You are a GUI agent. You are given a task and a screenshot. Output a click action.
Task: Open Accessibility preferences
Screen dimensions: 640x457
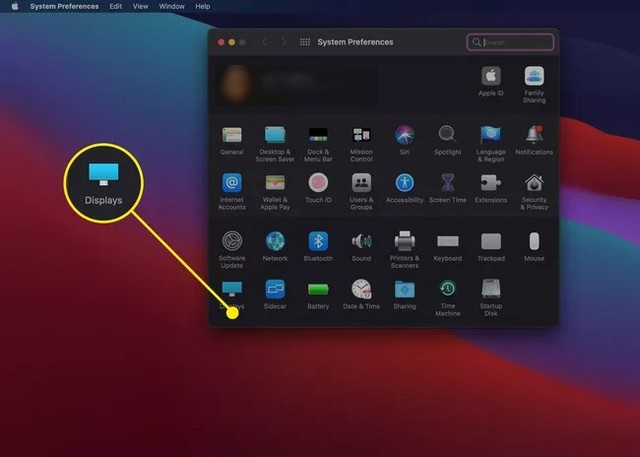point(404,188)
